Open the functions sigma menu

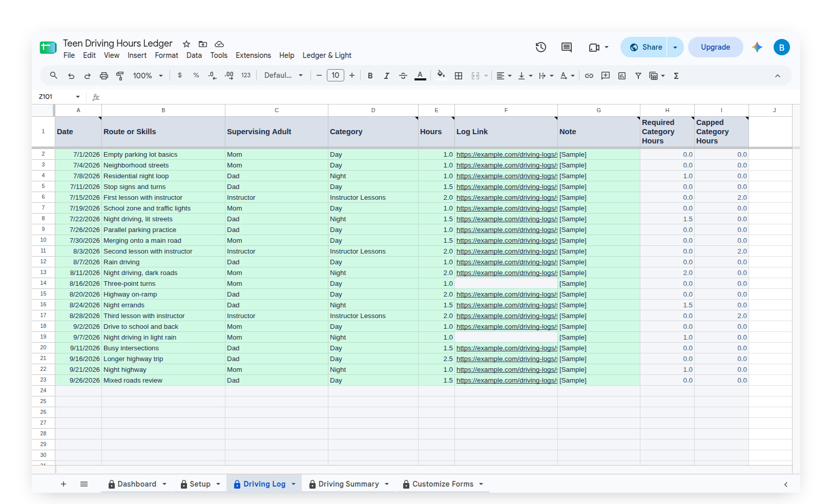click(x=676, y=76)
